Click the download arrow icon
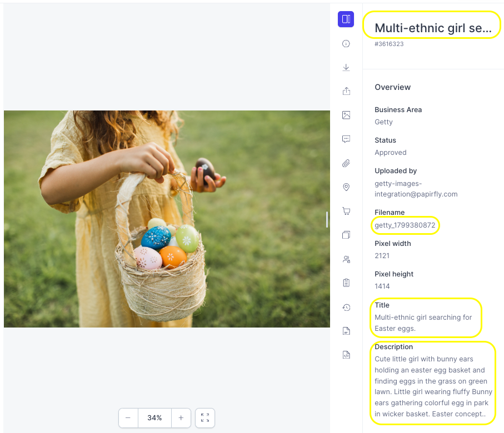 346,68
